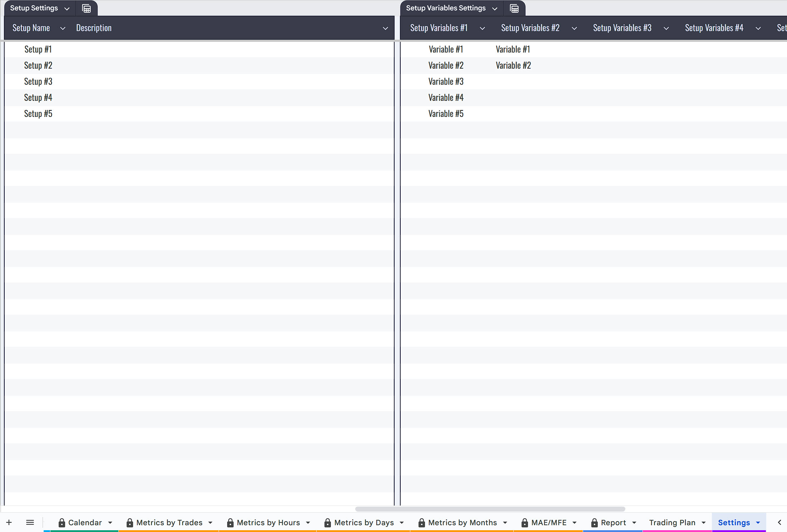
Task: Select the Setup #3 cell
Action: 38,82
